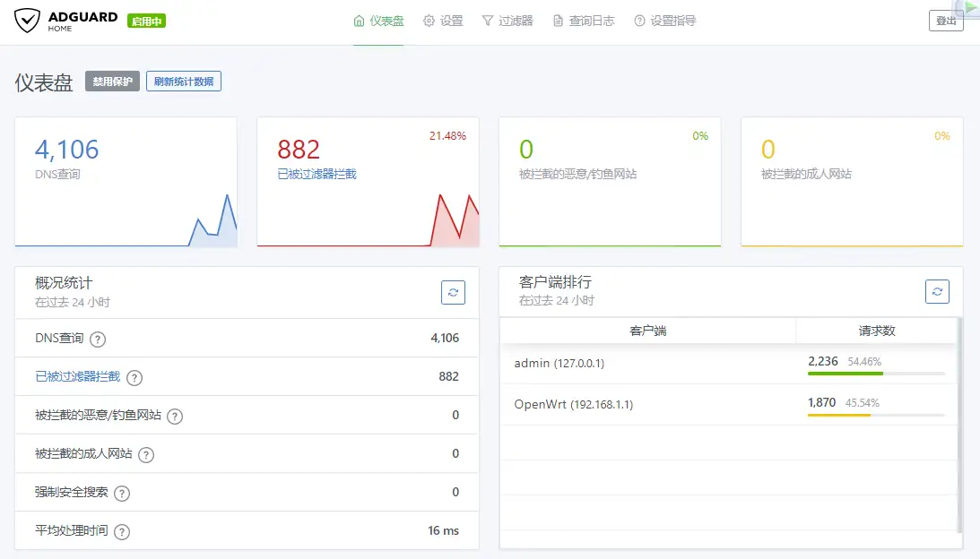Click the 882 value in statistics table
The height and width of the screenshot is (559, 980).
tap(448, 376)
